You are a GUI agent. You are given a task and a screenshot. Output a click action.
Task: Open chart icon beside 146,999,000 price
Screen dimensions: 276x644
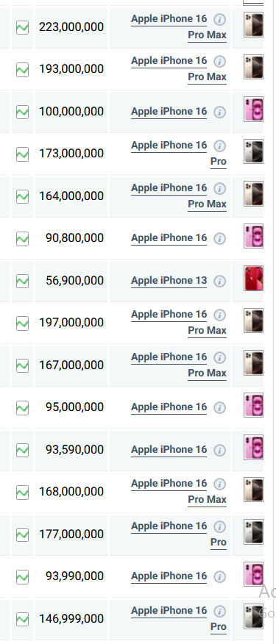(x=22, y=619)
